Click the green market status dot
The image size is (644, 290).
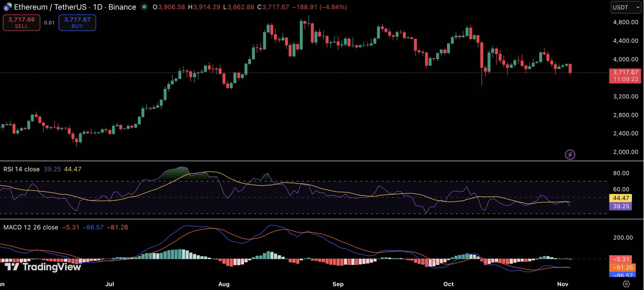(x=144, y=7)
